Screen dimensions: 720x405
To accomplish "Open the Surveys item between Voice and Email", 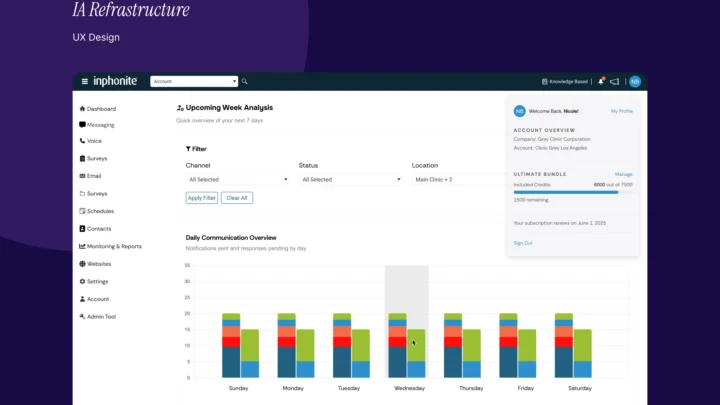I will (x=93, y=158).
